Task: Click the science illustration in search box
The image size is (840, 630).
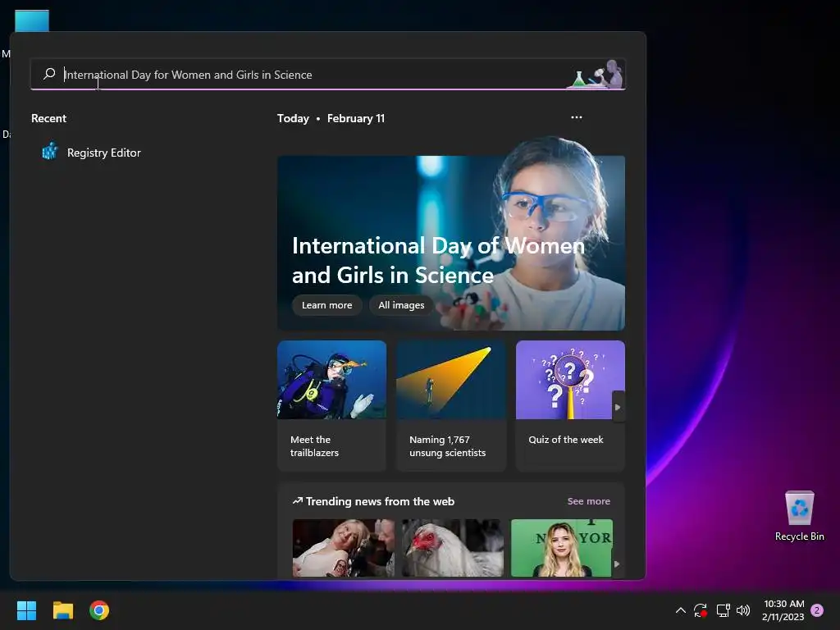Action: pyautogui.click(x=597, y=75)
